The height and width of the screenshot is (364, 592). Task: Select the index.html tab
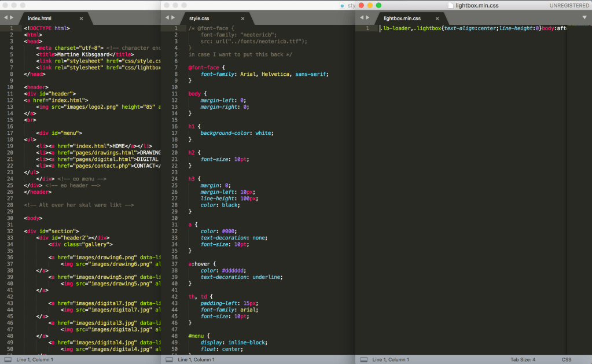39,19
